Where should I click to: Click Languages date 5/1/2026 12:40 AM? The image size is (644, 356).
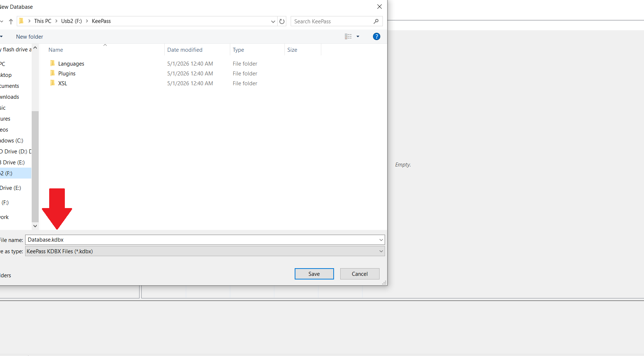pyautogui.click(x=190, y=64)
